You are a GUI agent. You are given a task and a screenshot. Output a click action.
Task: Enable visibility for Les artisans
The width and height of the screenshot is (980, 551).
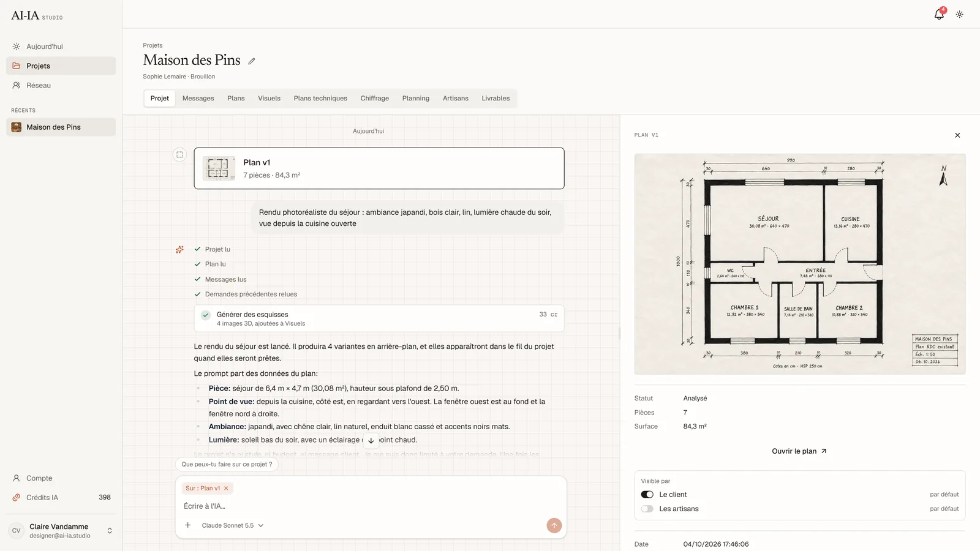(x=647, y=509)
